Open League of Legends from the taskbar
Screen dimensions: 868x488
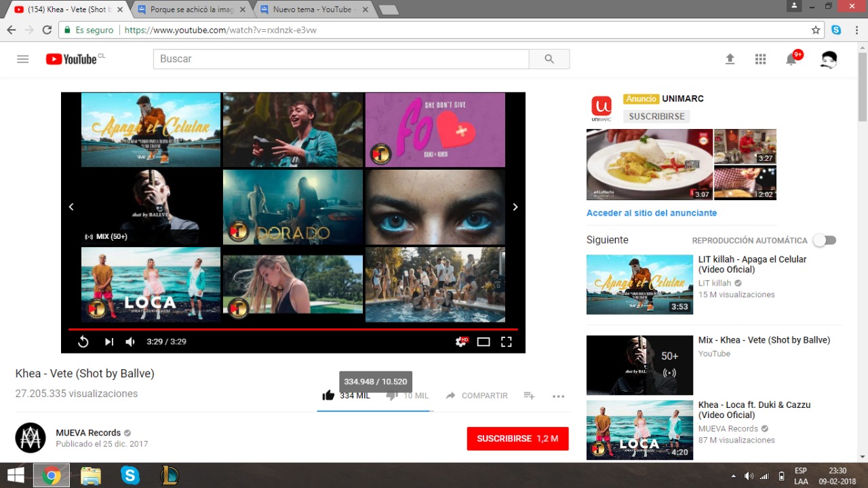pos(169,475)
